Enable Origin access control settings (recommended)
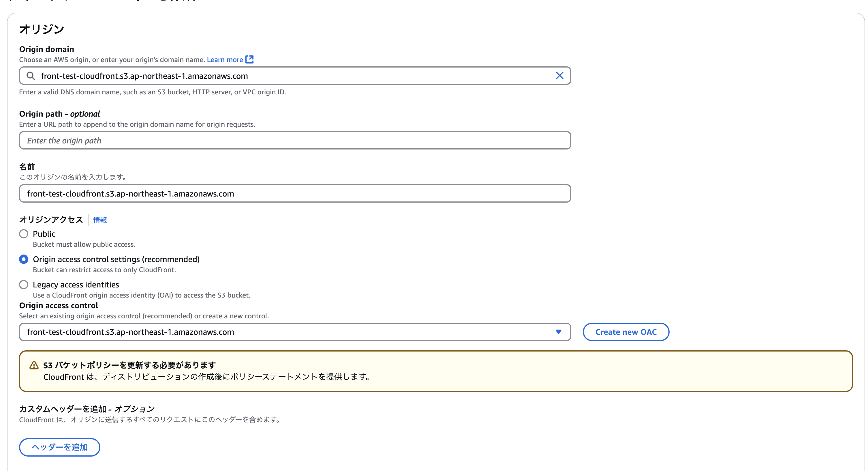This screenshot has width=868, height=471. pyautogui.click(x=24, y=259)
